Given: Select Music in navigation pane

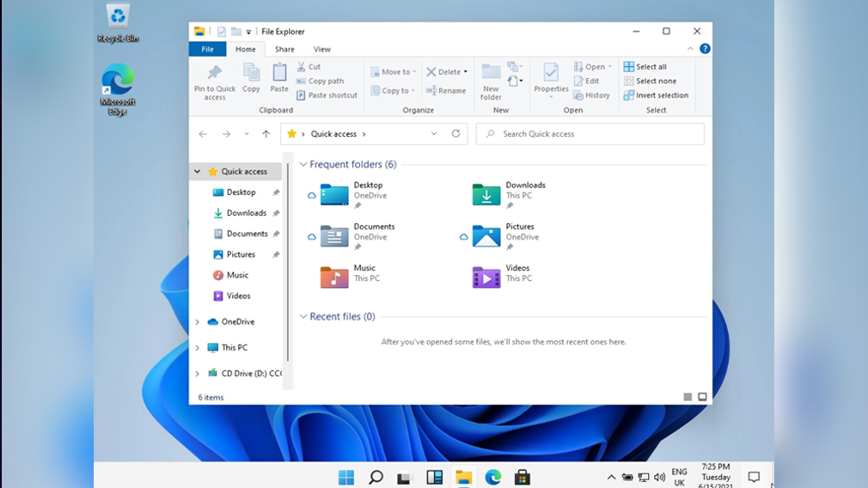Looking at the screenshot, I should click(x=237, y=275).
